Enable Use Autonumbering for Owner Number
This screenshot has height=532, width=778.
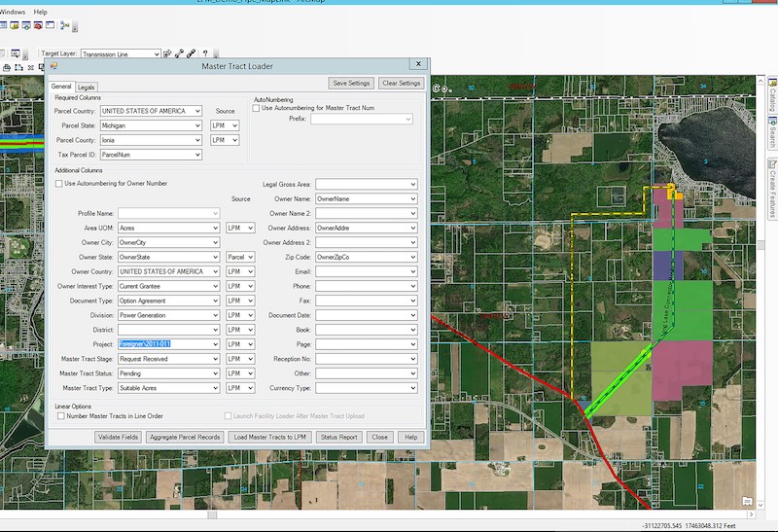(x=59, y=184)
